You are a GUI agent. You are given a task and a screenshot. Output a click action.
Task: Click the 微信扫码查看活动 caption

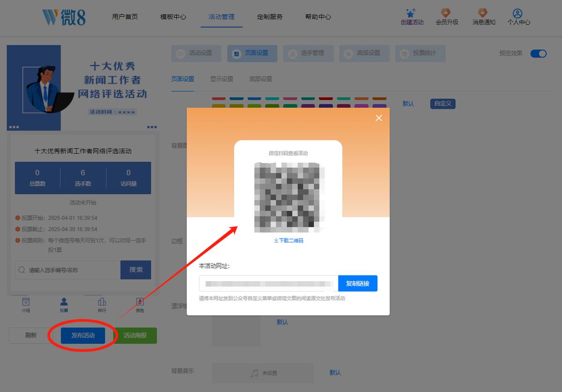[288, 153]
